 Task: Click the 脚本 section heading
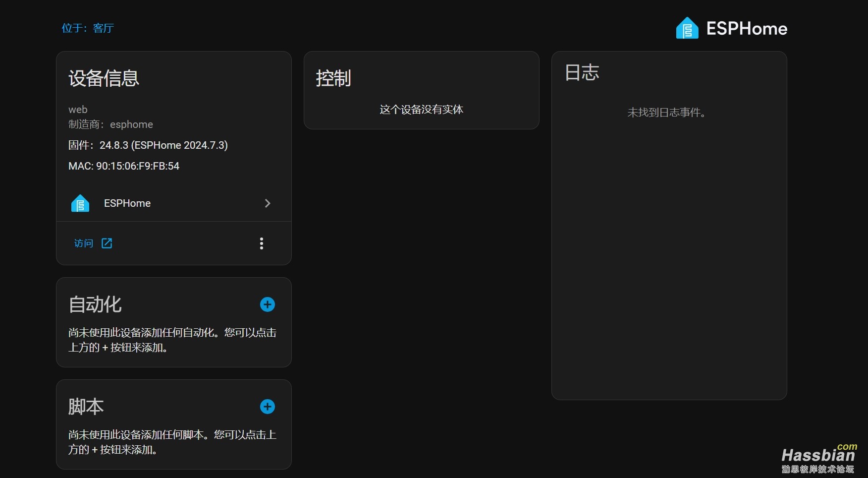click(x=86, y=407)
